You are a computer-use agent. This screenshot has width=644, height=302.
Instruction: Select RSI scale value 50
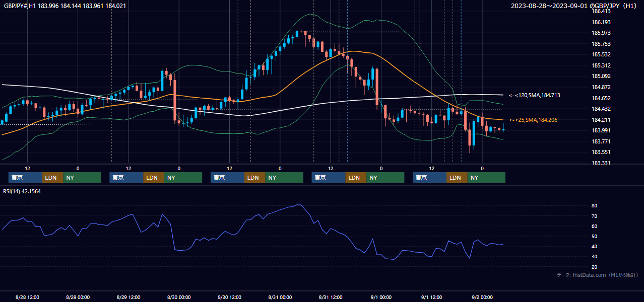coord(595,236)
